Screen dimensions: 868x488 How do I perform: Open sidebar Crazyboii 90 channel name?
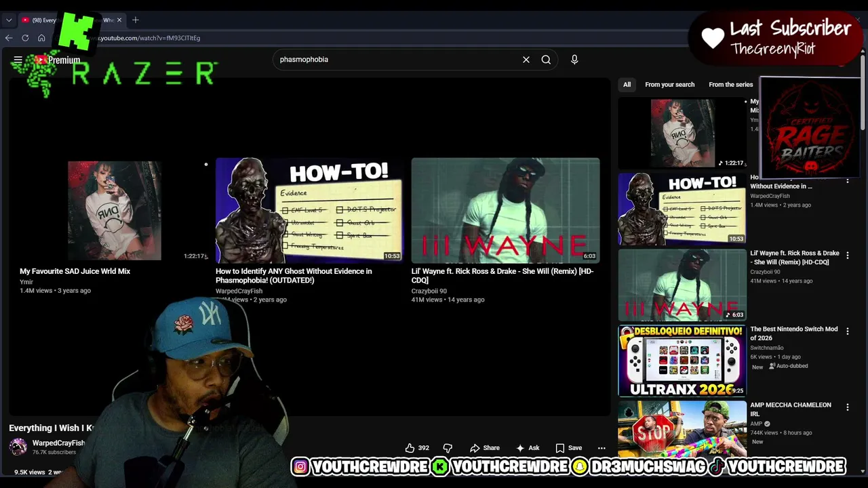point(765,272)
